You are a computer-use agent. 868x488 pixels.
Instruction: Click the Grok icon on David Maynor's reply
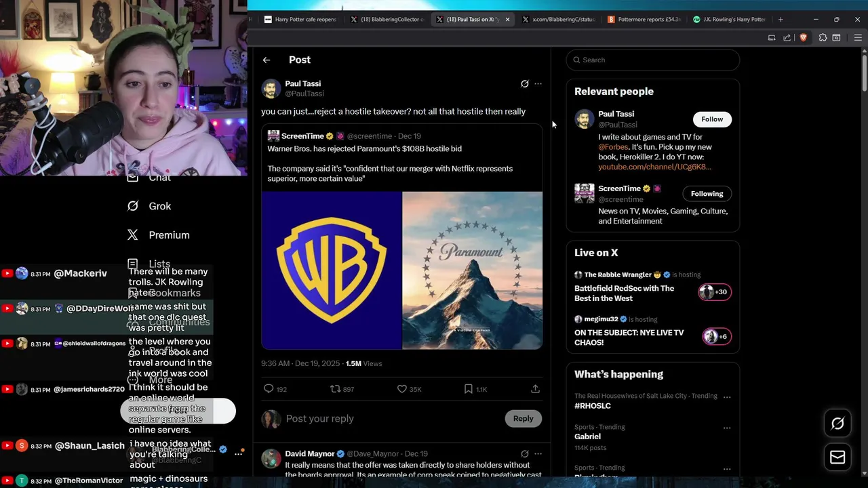pyautogui.click(x=524, y=454)
